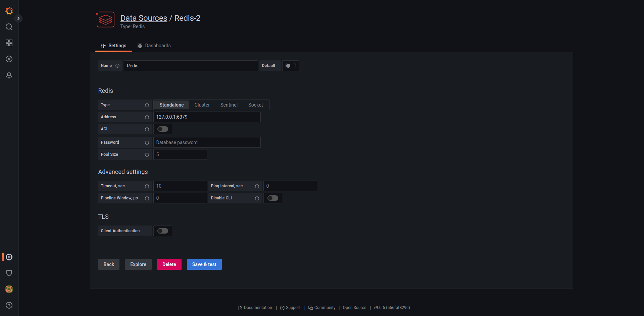Focus the Name input field

(191, 66)
